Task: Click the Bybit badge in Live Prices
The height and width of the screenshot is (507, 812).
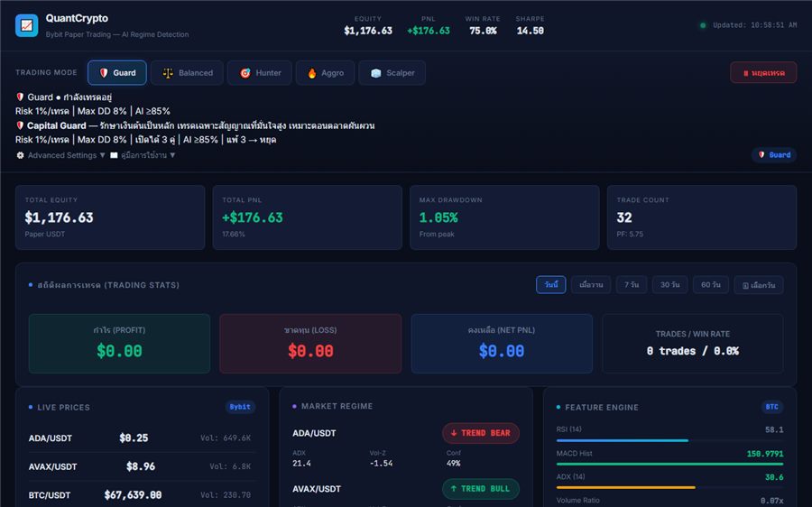Action: 240,407
